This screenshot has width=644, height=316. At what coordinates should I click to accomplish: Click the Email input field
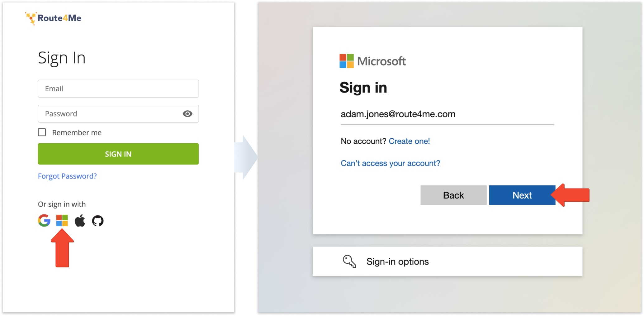click(118, 89)
